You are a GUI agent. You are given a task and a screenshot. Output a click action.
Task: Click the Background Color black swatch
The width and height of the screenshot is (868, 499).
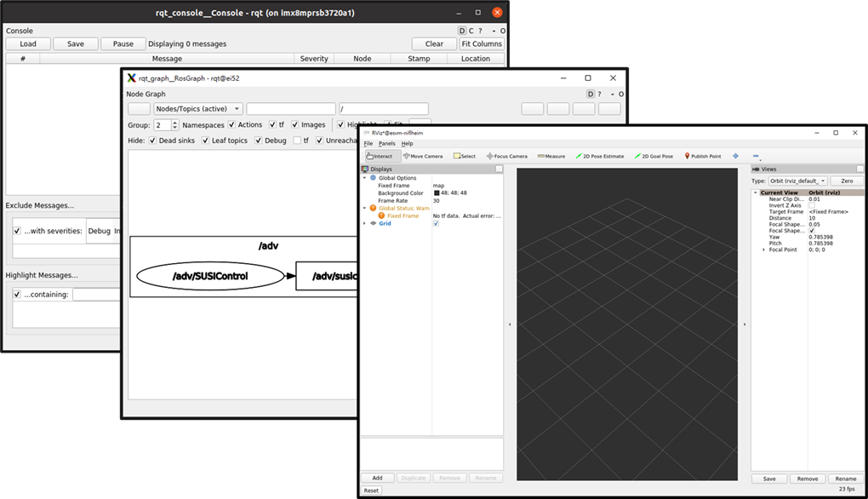[x=436, y=193]
